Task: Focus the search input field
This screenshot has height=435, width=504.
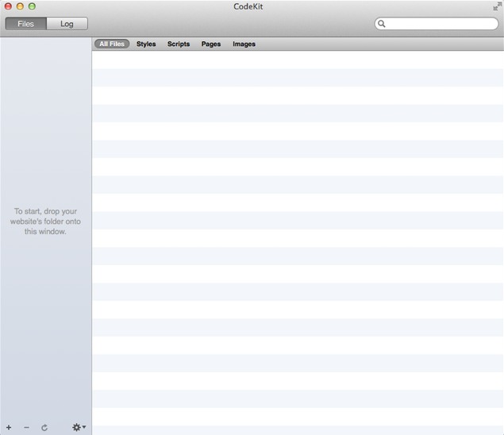Action: click(437, 24)
